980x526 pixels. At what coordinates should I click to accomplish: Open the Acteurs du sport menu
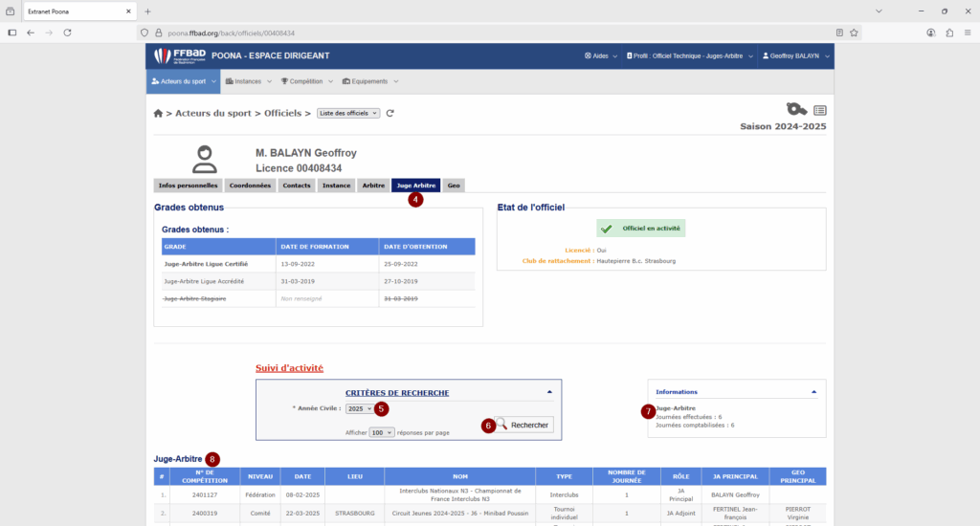click(x=183, y=81)
